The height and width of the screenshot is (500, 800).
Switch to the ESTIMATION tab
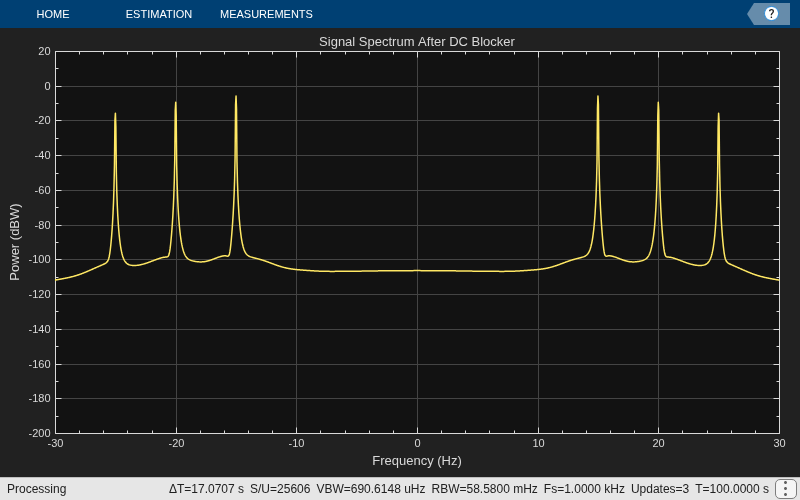[159, 14]
